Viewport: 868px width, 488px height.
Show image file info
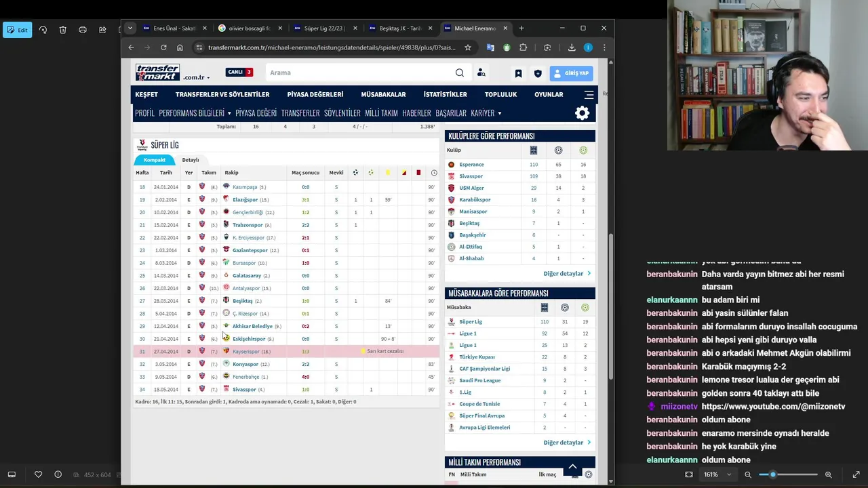(x=58, y=474)
